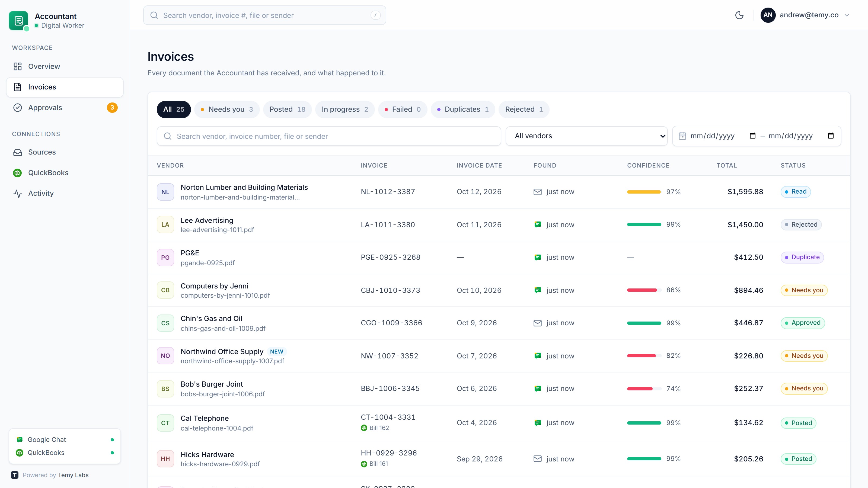The width and height of the screenshot is (868, 488).
Task: Click the Duplicate status badge
Action: 802,257
